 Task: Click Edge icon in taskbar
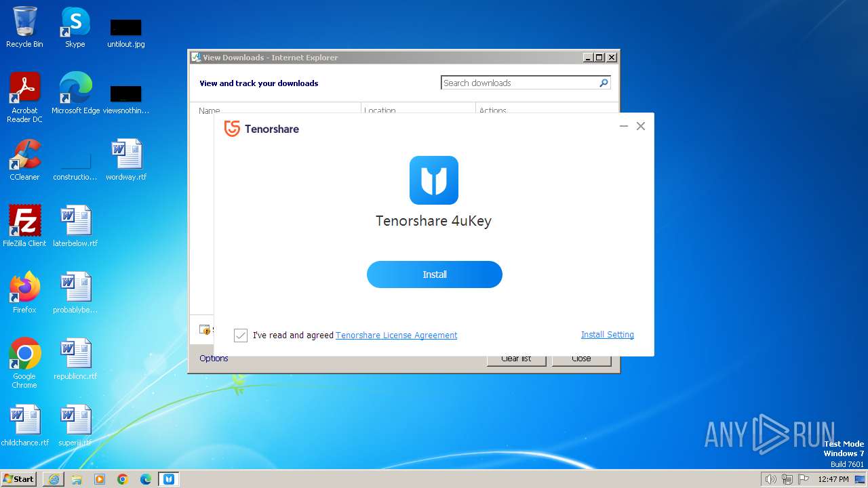[146, 479]
